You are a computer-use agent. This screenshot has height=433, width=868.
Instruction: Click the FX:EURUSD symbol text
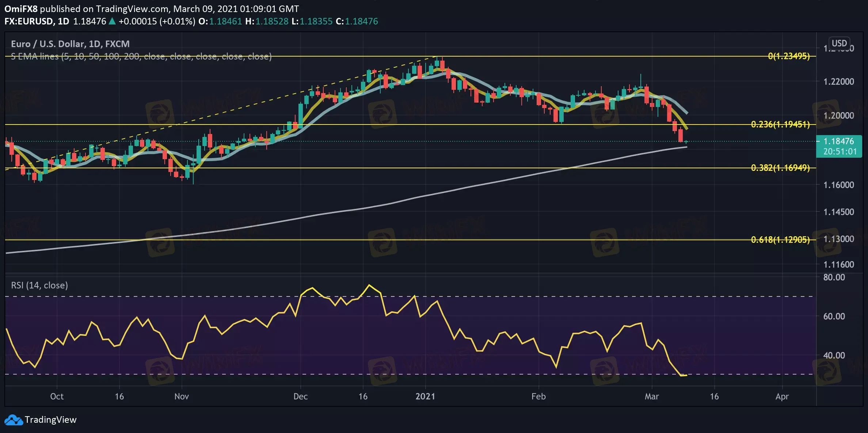[x=29, y=21]
